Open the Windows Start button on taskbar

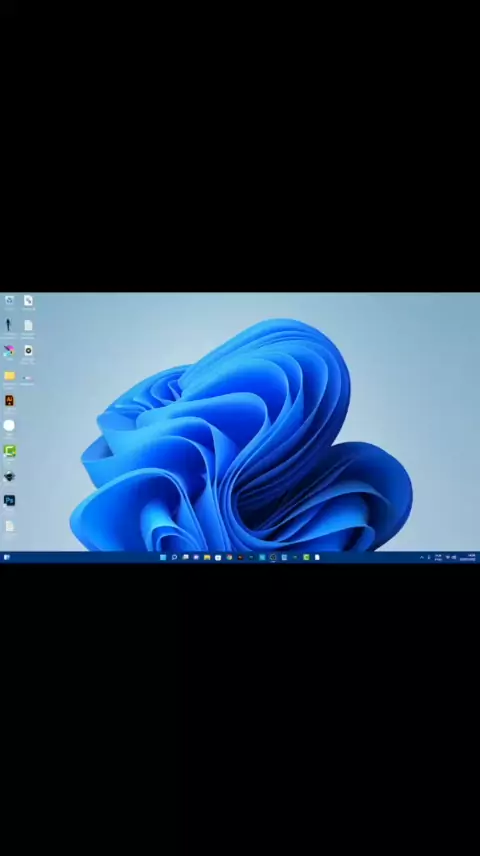[x=163, y=557]
